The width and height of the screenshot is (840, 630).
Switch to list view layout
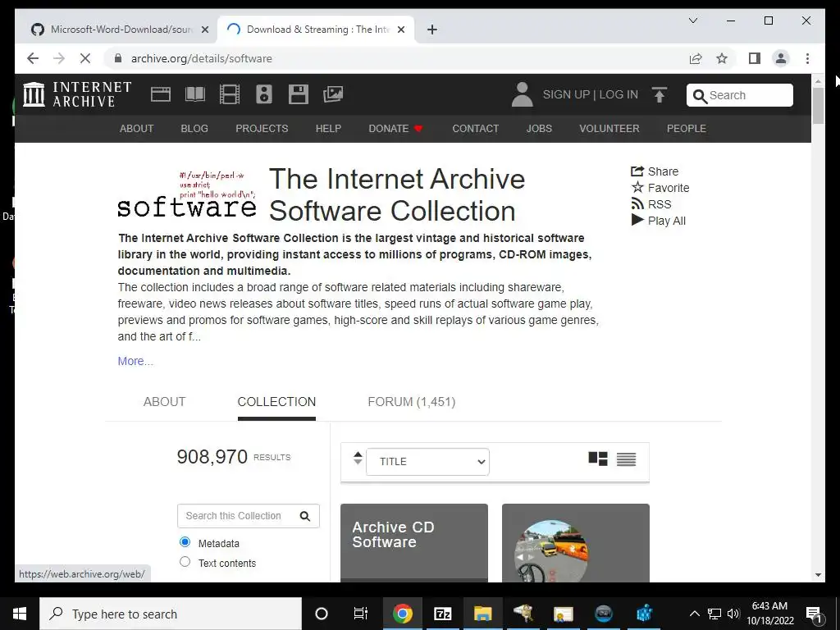(x=626, y=459)
